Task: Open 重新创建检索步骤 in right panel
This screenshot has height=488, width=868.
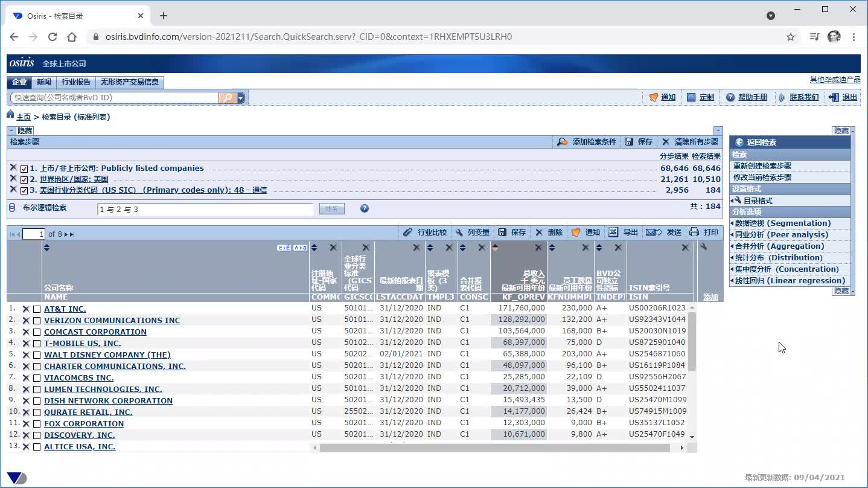Action: 762,166
